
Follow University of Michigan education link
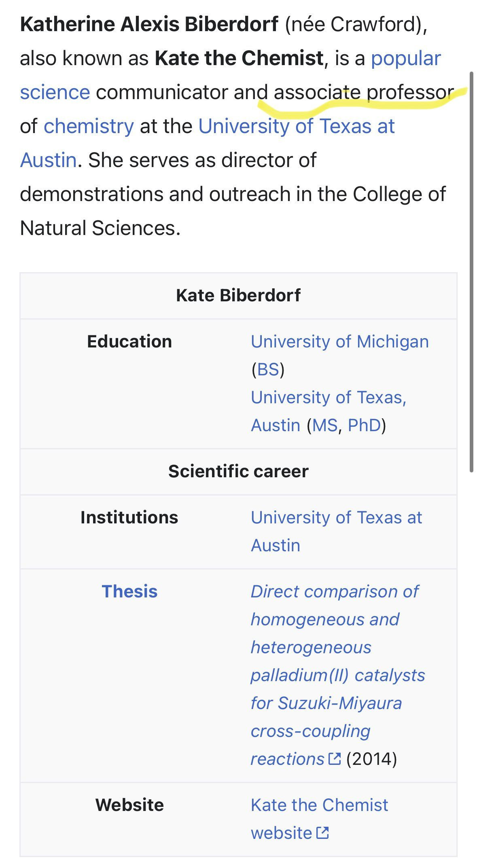pos(340,342)
